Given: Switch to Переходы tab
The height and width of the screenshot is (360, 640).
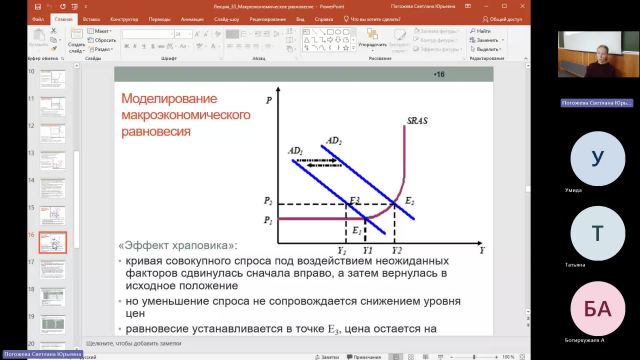Looking at the screenshot, I should [x=159, y=19].
